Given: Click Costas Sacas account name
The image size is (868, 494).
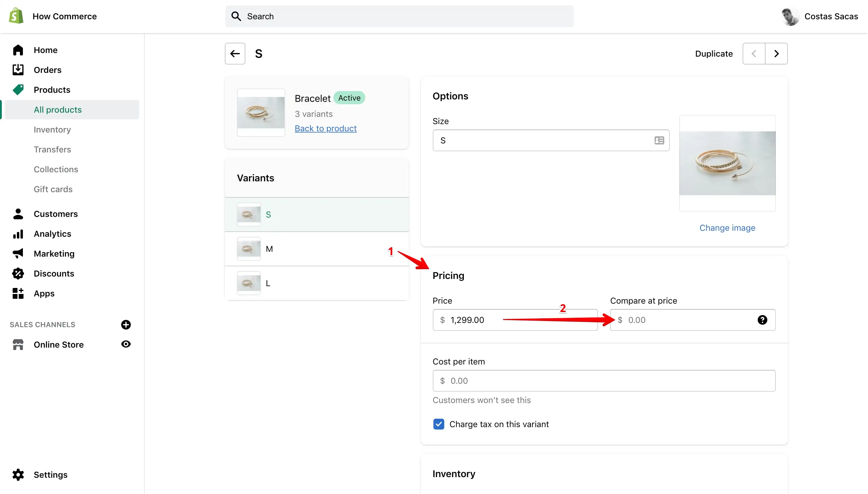Looking at the screenshot, I should (831, 16).
